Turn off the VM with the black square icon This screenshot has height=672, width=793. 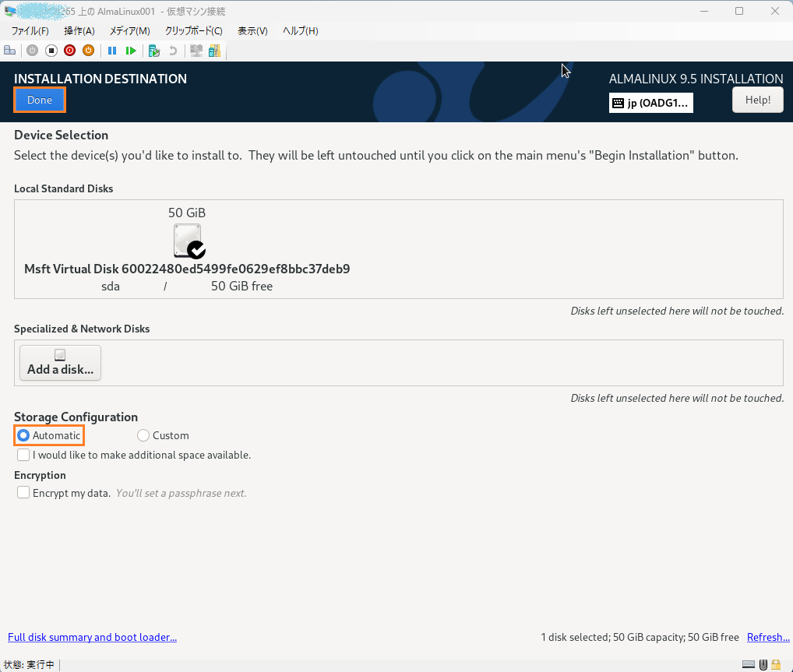(x=51, y=51)
